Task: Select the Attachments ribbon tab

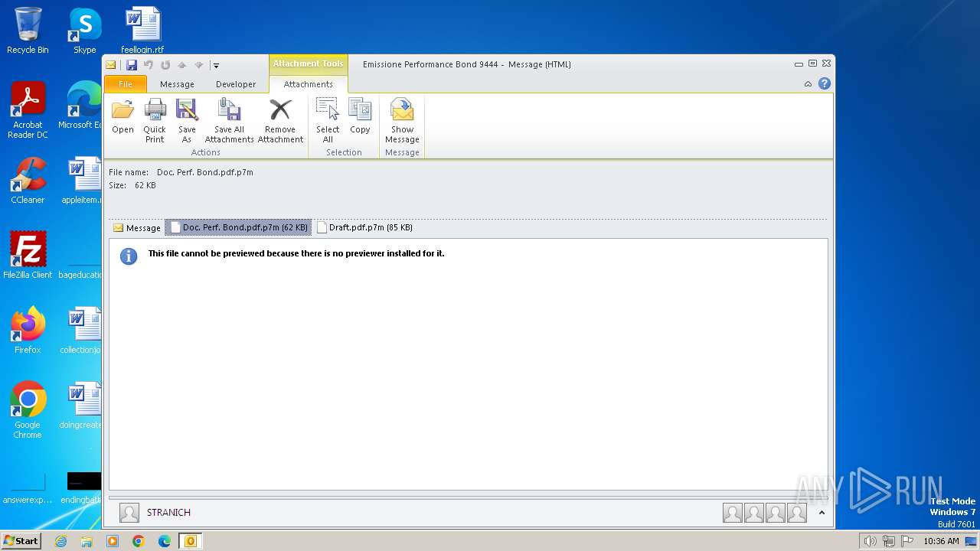Action: click(309, 84)
